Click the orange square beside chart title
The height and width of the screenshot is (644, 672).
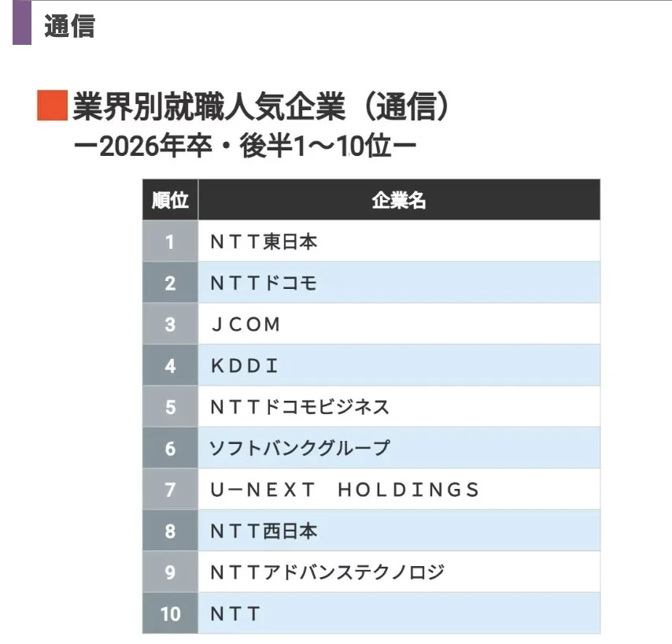coord(52,105)
